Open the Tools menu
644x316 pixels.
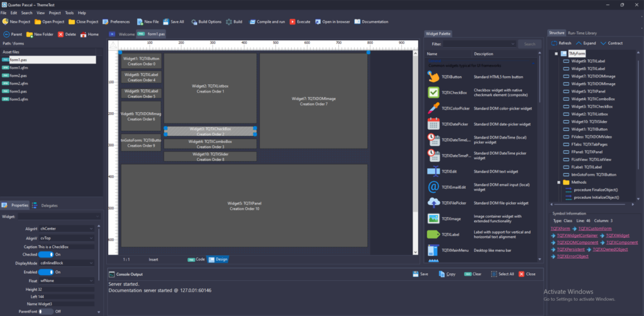[x=69, y=13]
